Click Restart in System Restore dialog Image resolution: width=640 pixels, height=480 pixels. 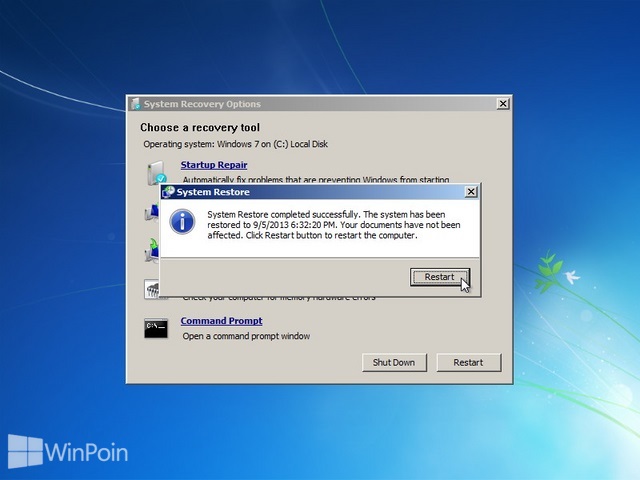440,277
